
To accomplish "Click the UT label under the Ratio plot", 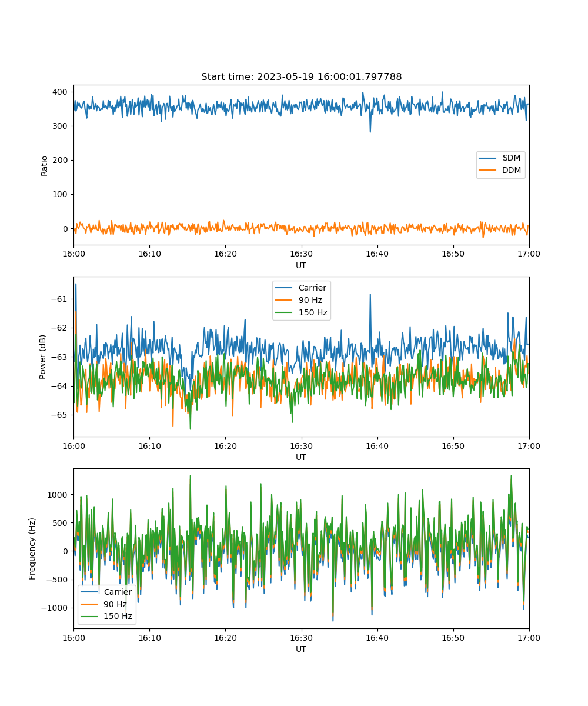I will 301,265.
